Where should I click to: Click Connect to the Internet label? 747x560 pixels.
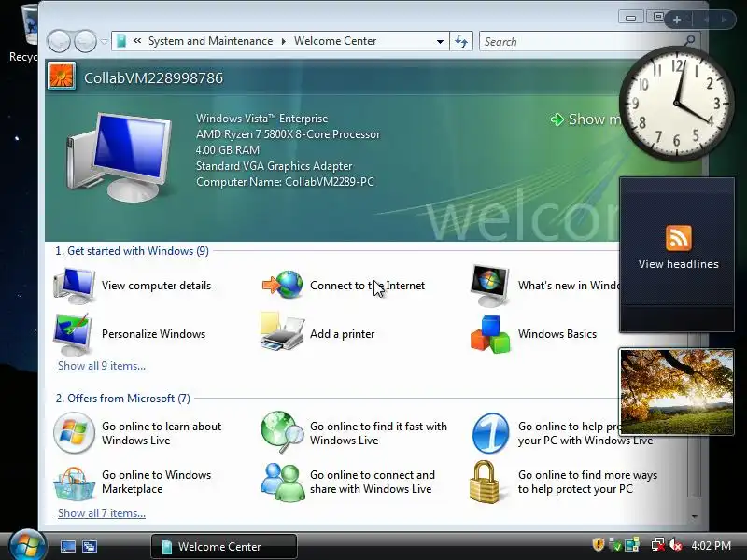pyautogui.click(x=367, y=286)
